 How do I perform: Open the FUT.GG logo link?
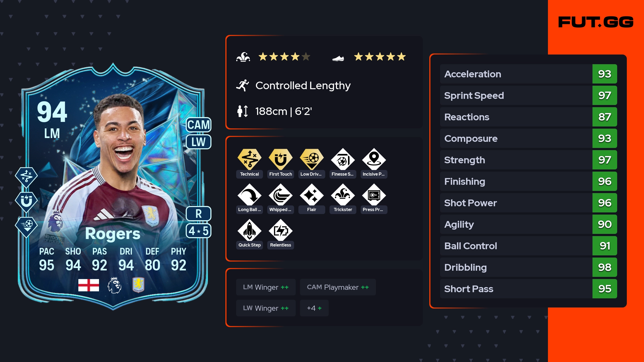pyautogui.click(x=596, y=22)
